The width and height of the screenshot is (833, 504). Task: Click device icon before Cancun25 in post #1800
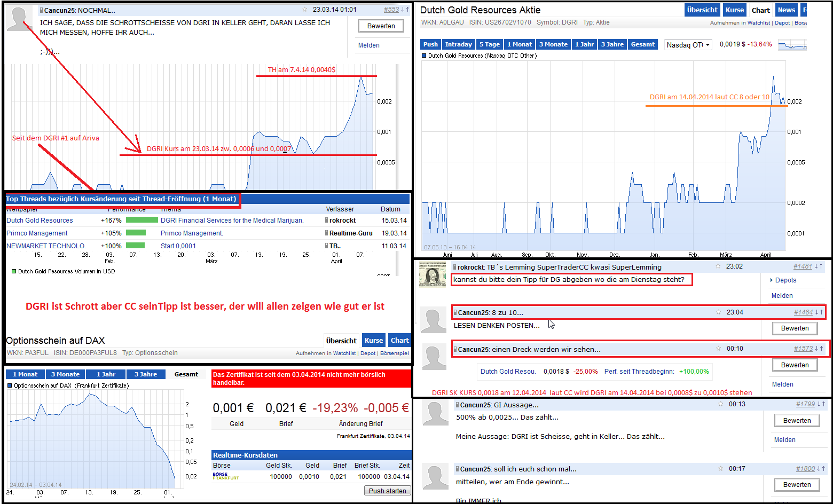[458, 469]
